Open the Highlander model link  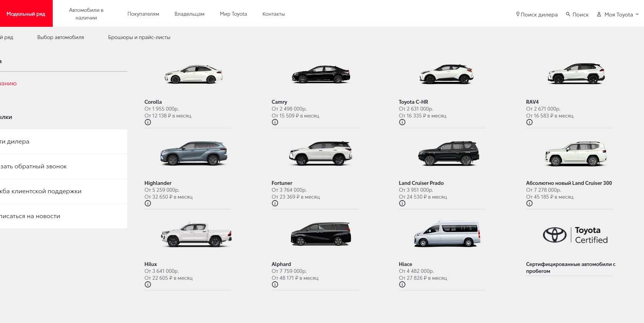point(158,183)
